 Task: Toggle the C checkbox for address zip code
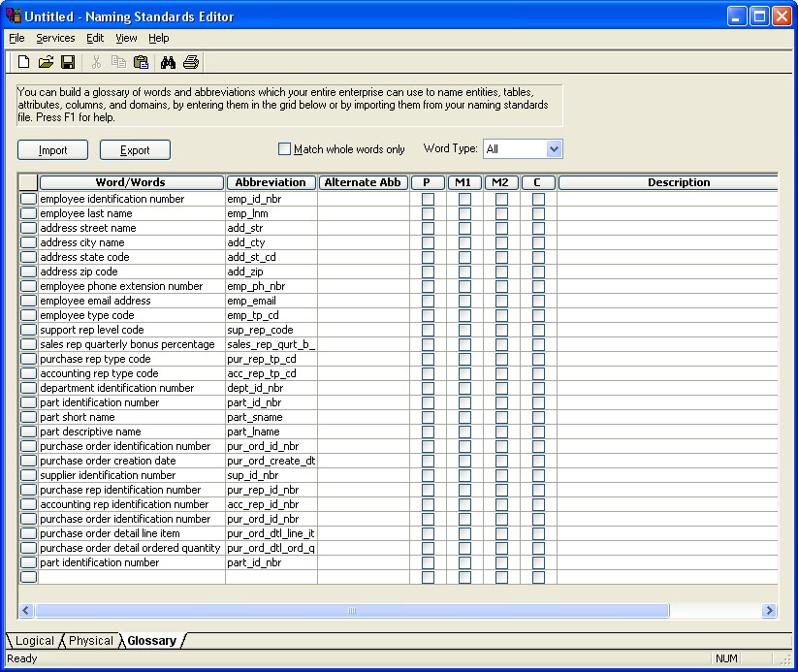coord(538,272)
